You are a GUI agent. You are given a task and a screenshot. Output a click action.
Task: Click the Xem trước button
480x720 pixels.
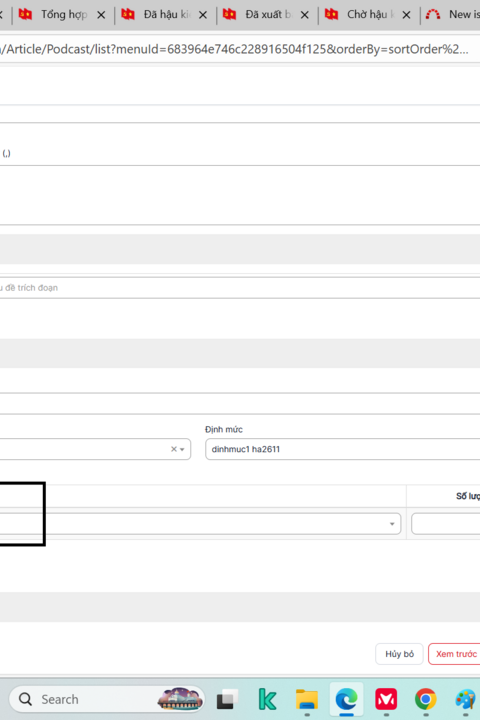(455, 654)
